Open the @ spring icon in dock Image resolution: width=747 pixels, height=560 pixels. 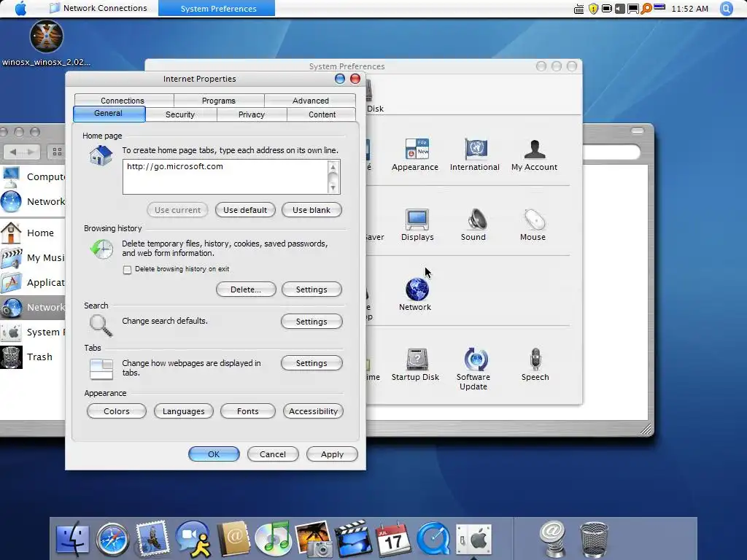point(553,539)
